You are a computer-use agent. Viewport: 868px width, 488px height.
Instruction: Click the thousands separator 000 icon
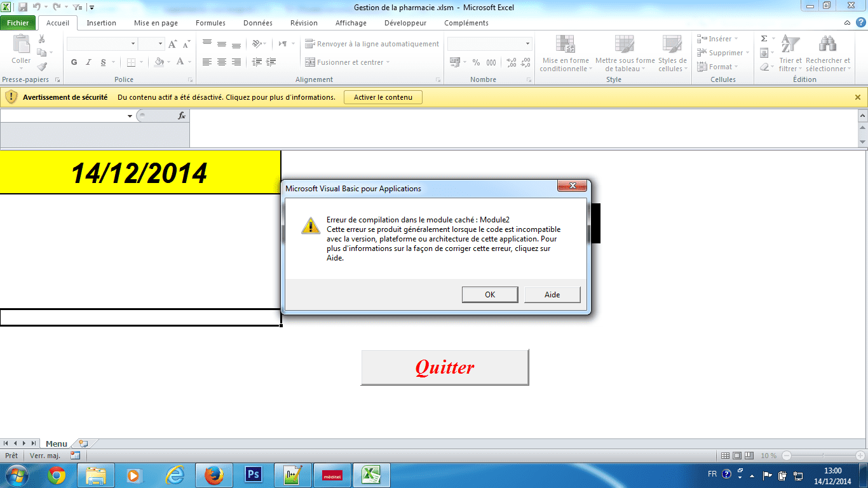coord(491,62)
